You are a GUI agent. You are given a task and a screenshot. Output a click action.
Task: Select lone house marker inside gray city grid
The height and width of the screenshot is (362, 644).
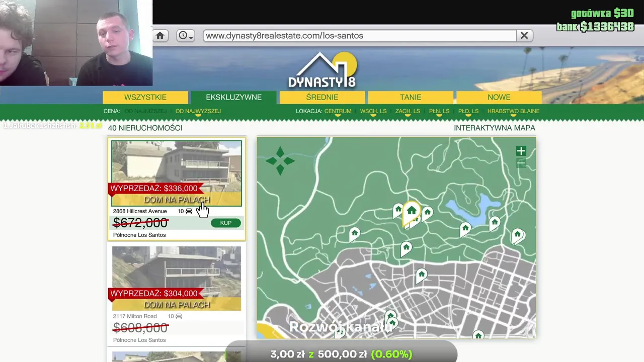[421, 275]
